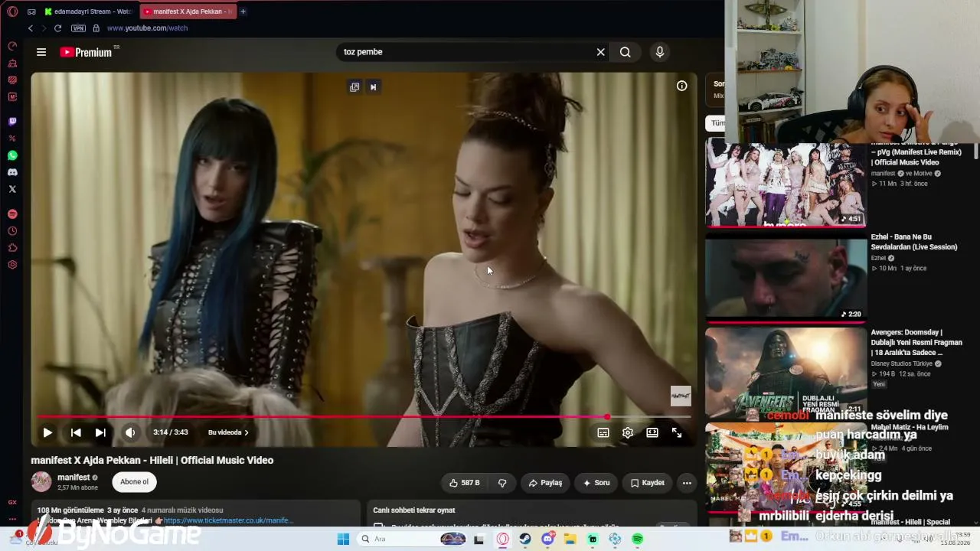Go back in browser history
The image size is (980, 551).
click(31, 28)
